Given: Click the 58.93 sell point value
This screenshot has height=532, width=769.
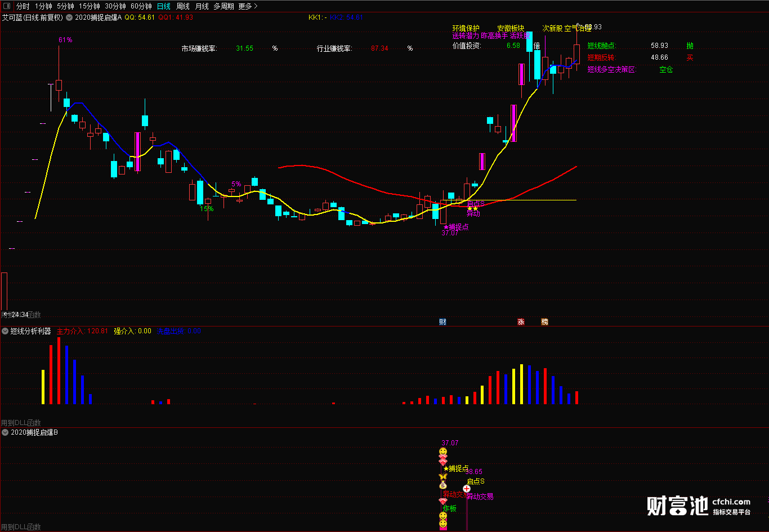Looking at the screenshot, I should [x=659, y=46].
